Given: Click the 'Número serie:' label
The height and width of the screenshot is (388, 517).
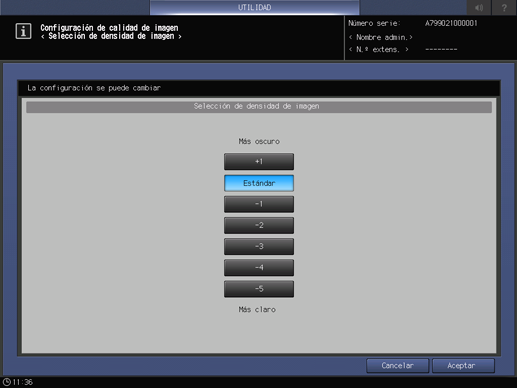Looking at the screenshot, I should click(374, 23).
